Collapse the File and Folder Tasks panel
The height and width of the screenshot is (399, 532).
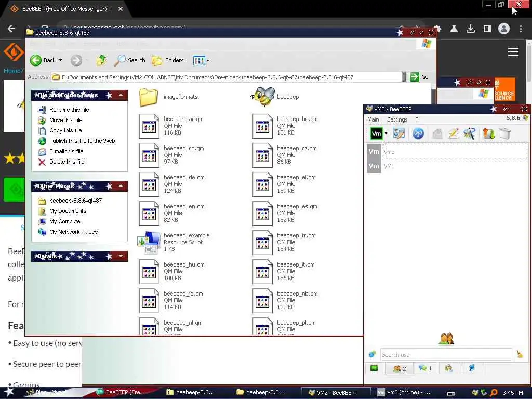click(121, 95)
